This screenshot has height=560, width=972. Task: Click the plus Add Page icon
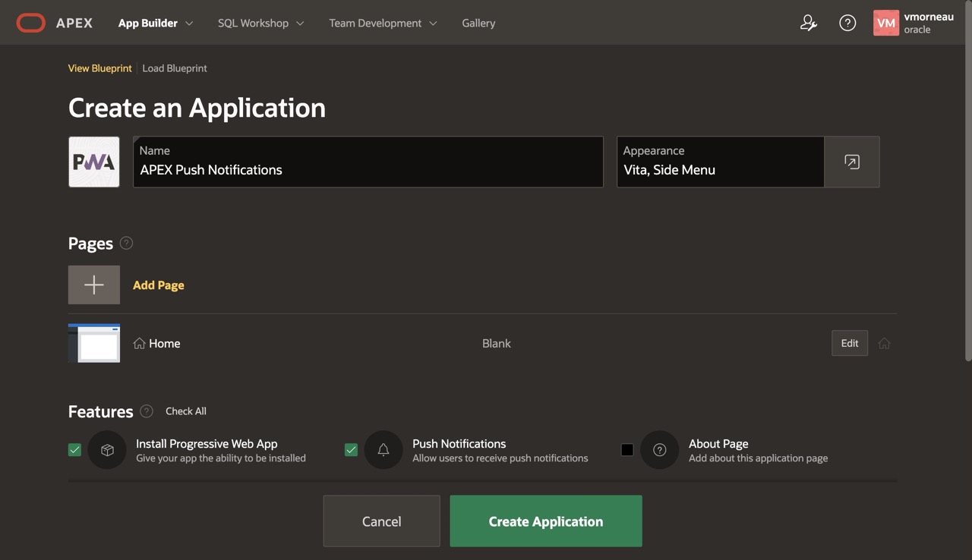94,285
